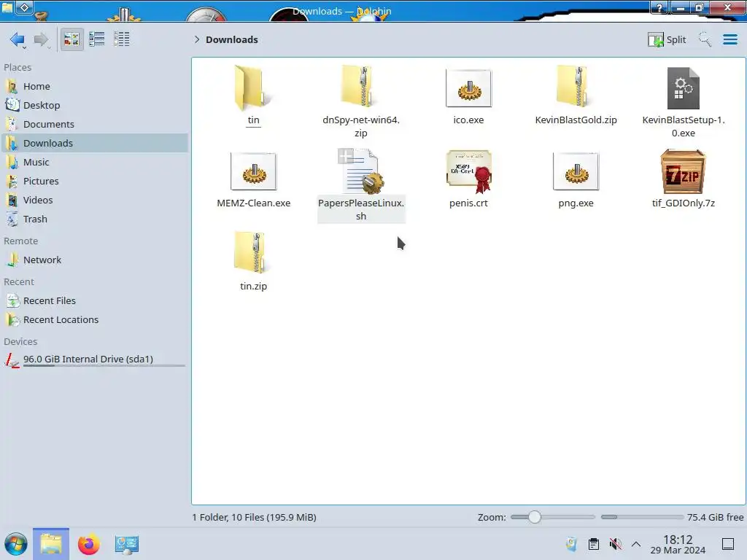Select the tin folder icon
This screenshot has height=560, width=747.
[x=253, y=88]
